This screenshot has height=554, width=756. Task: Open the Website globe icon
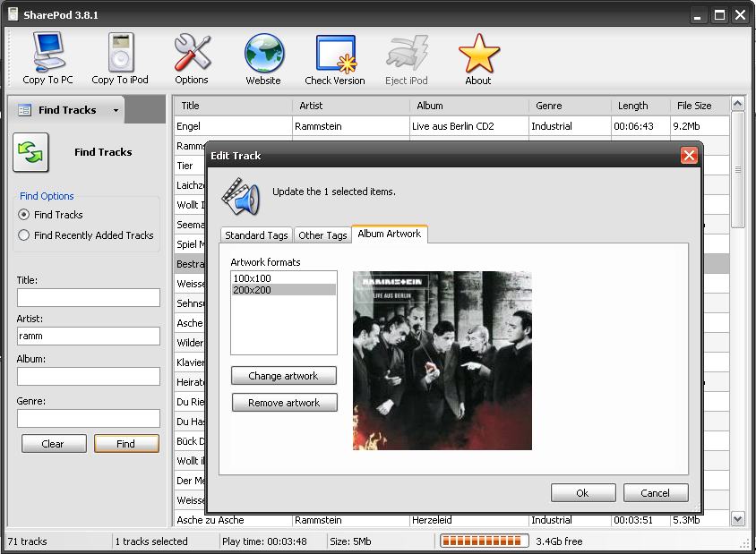pos(263,53)
